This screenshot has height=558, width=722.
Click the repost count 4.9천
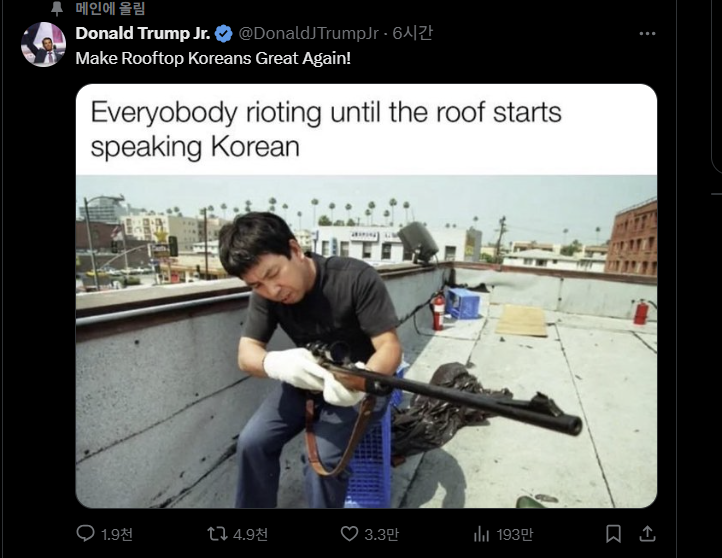coord(250,535)
